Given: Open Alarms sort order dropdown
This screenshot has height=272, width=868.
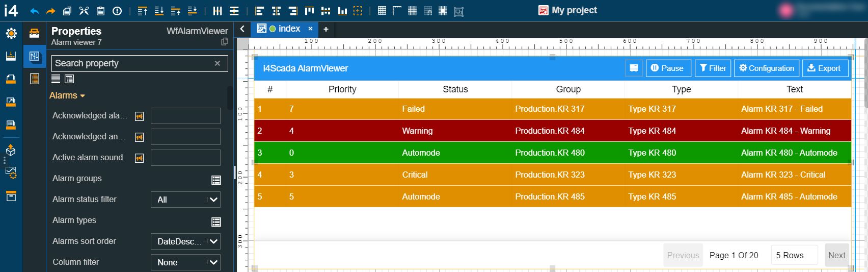Looking at the screenshot, I should coord(185,241).
